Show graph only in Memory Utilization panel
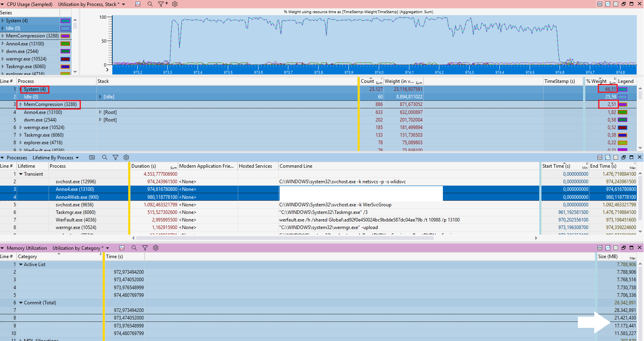 [x=608, y=247]
